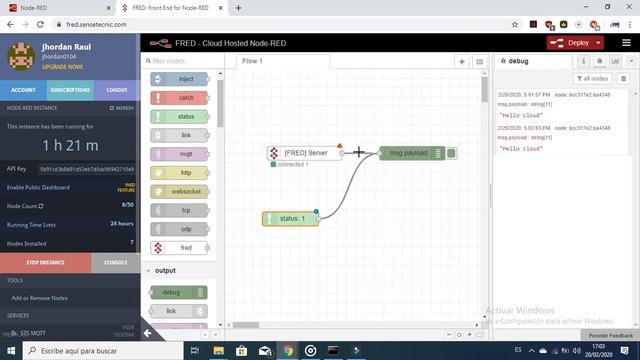Screen dimensions: 640x360
Task: Click the UPGRADE NOW link
Action: pyautogui.click(x=62, y=67)
